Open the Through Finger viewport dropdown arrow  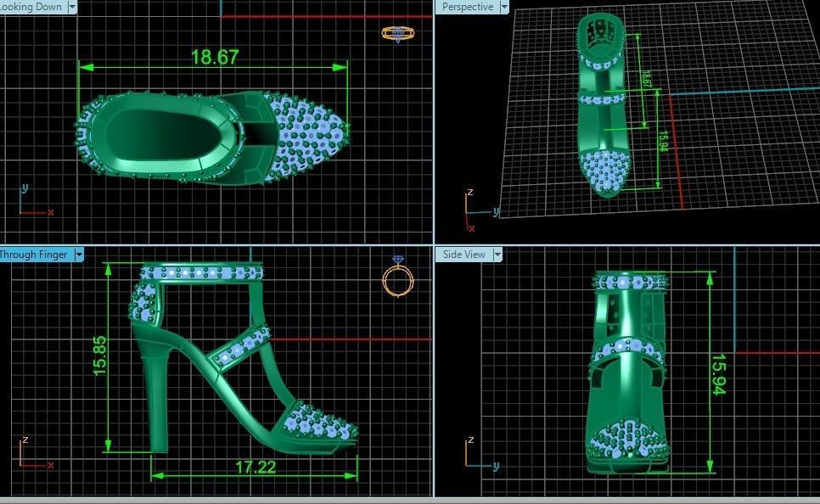pyautogui.click(x=79, y=255)
